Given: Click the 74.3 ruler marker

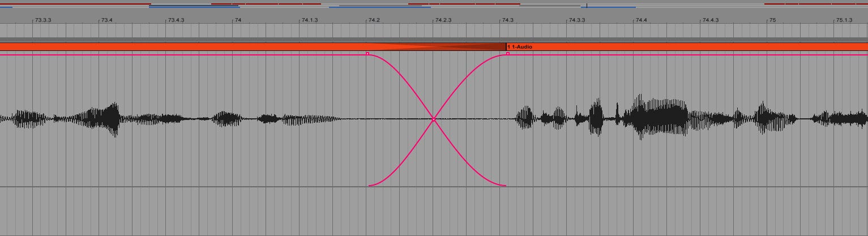Looking at the screenshot, I should click(507, 20).
